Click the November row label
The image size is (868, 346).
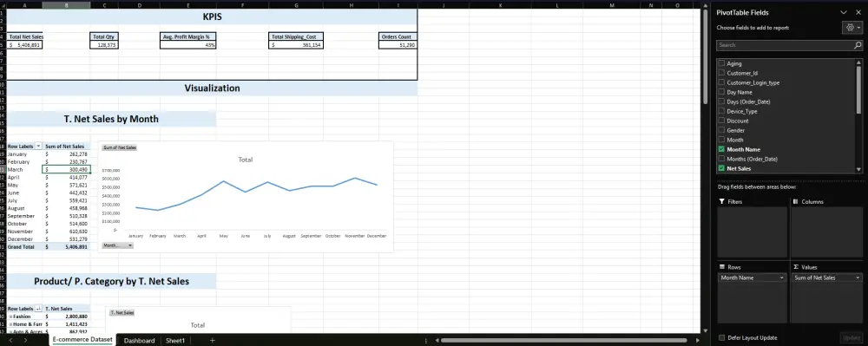tap(20, 232)
